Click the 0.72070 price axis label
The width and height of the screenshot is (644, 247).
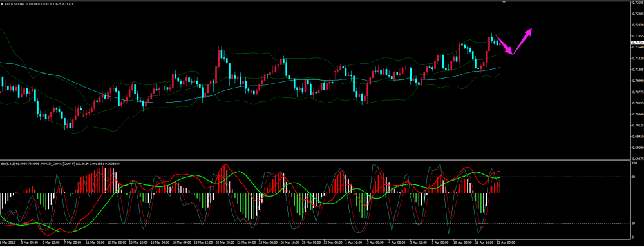point(638,25)
